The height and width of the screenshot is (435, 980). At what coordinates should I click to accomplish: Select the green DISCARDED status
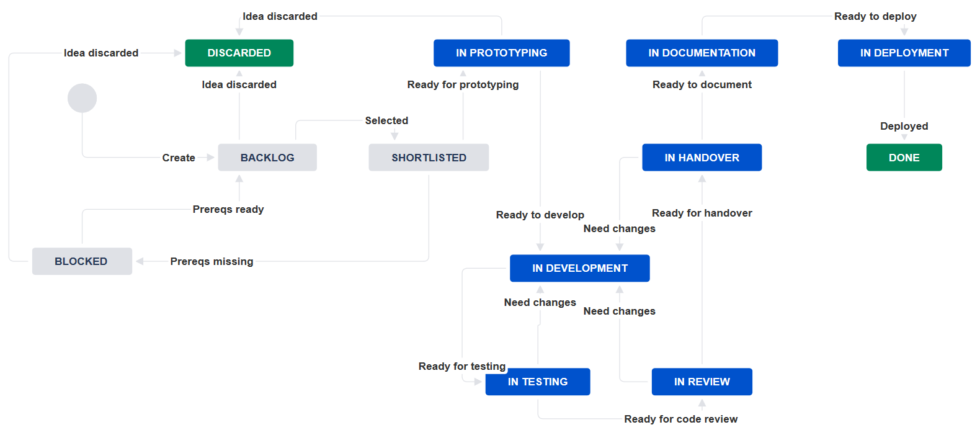point(239,53)
